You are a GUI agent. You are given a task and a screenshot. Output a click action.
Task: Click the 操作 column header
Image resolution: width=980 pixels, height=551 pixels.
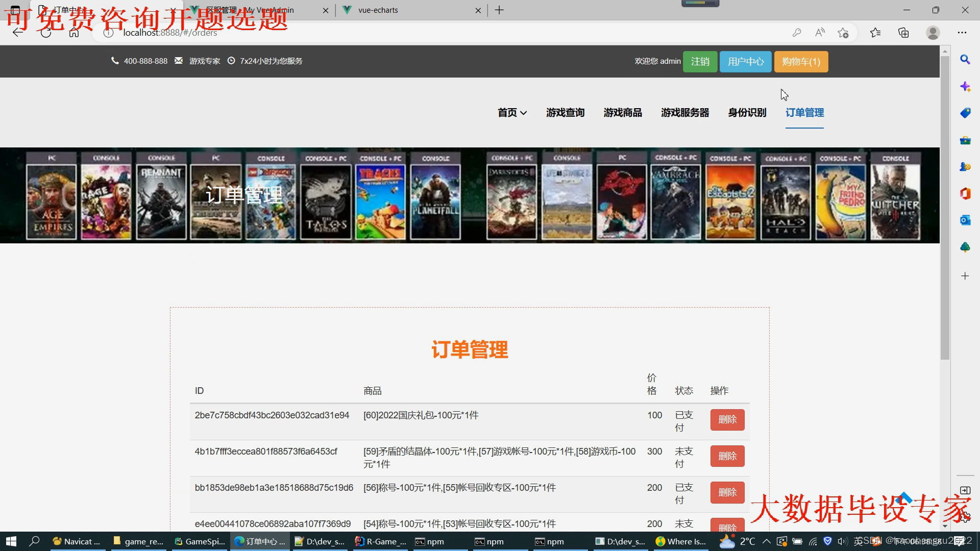click(x=719, y=391)
